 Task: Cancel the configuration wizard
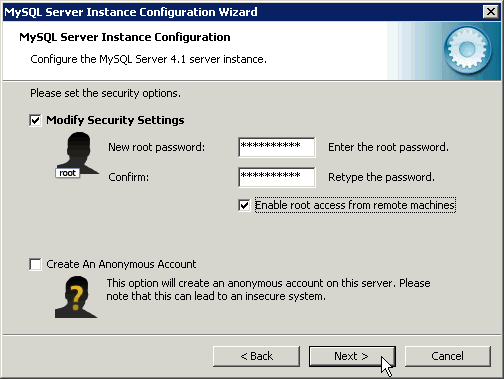tap(448, 356)
